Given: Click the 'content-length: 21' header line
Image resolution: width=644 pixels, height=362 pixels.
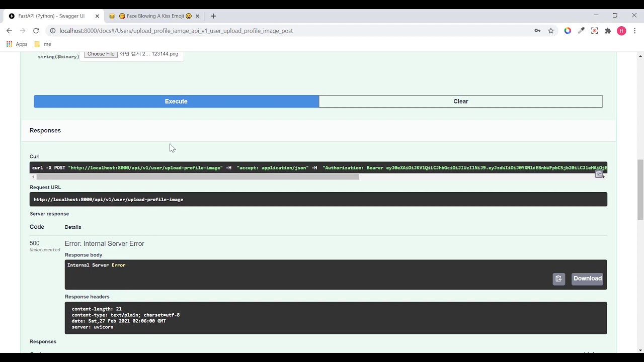Looking at the screenshot, I should point(97,309).
